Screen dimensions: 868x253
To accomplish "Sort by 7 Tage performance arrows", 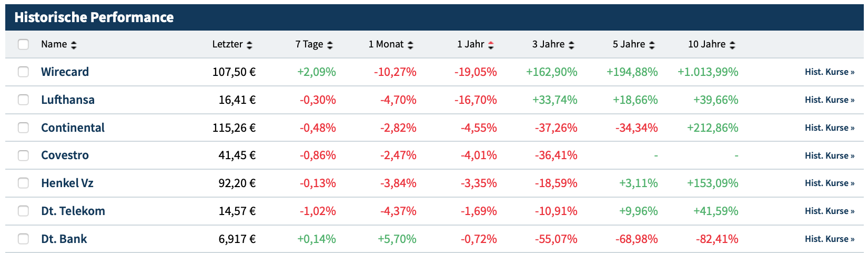I will pyautogui.click(x=330, y=45).
